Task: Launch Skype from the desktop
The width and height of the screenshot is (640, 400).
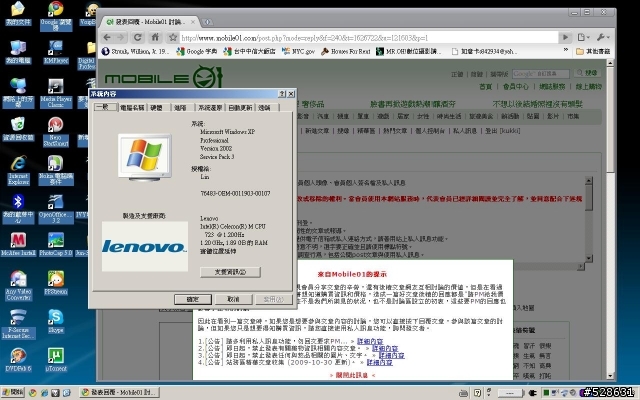Action: (x=56, y=321)
